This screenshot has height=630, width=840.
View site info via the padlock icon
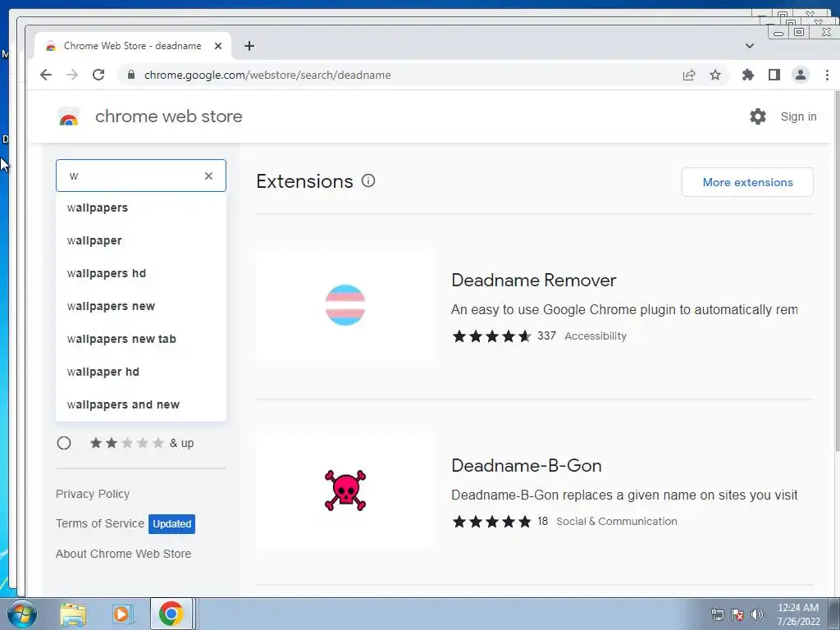pyautogui.click(x=131, y=75)
